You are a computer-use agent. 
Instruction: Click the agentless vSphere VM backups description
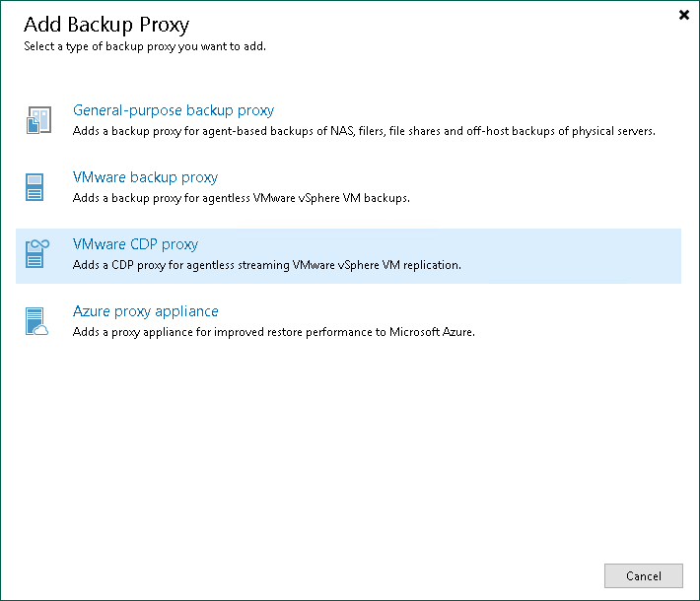pos(241,198)
